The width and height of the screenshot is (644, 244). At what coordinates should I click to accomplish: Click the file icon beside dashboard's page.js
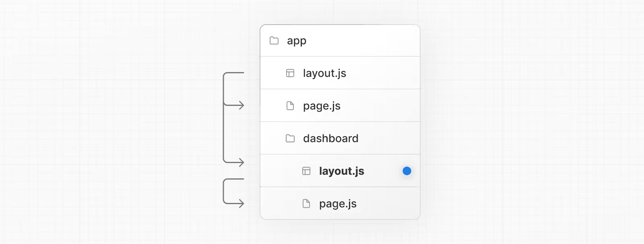point(306,204)
